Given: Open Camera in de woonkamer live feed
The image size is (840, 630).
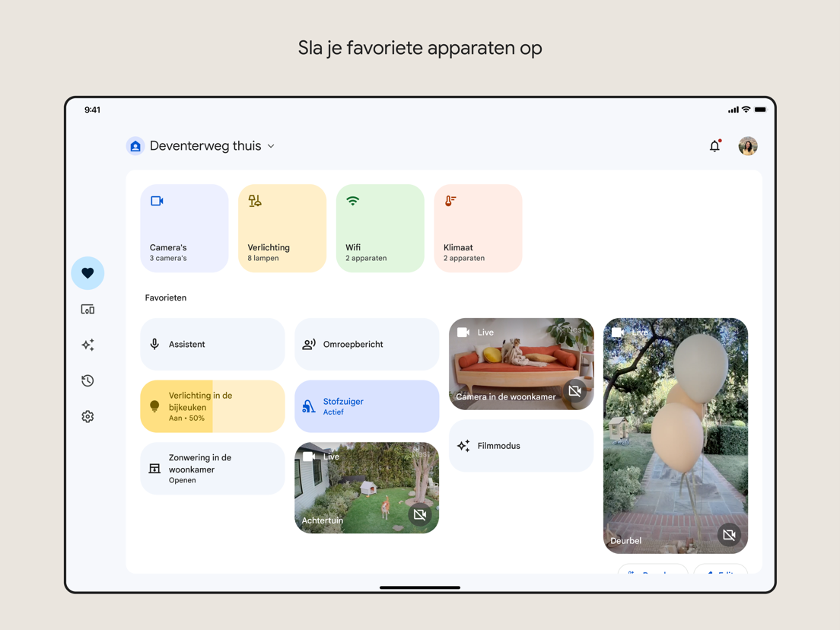Looking at the screenshot, I should click(x=521, y=364).
